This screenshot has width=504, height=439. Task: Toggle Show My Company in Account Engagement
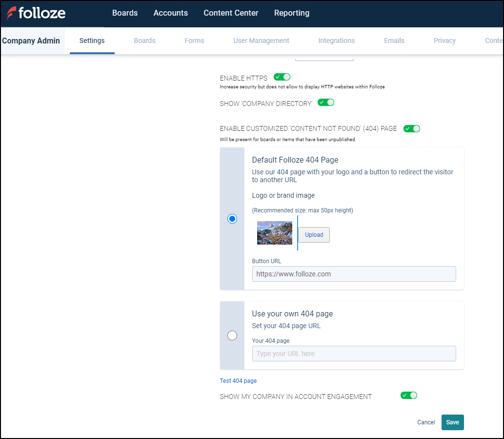[x=409, y=396]
